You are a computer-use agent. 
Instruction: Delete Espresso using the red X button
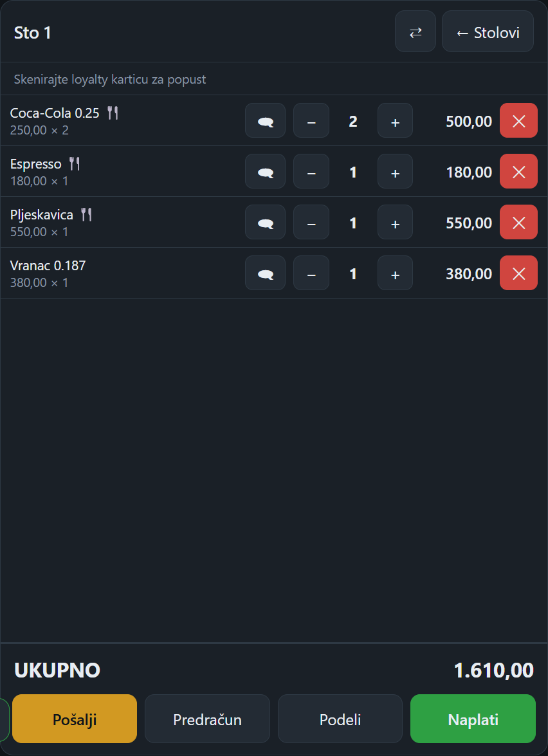pyautogui.click(x=518, y=171)
